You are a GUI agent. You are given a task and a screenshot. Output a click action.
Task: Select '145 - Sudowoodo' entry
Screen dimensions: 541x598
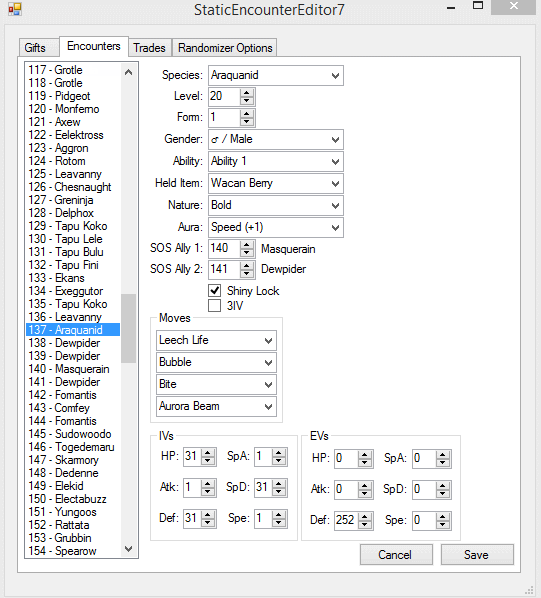coord(73,434)
